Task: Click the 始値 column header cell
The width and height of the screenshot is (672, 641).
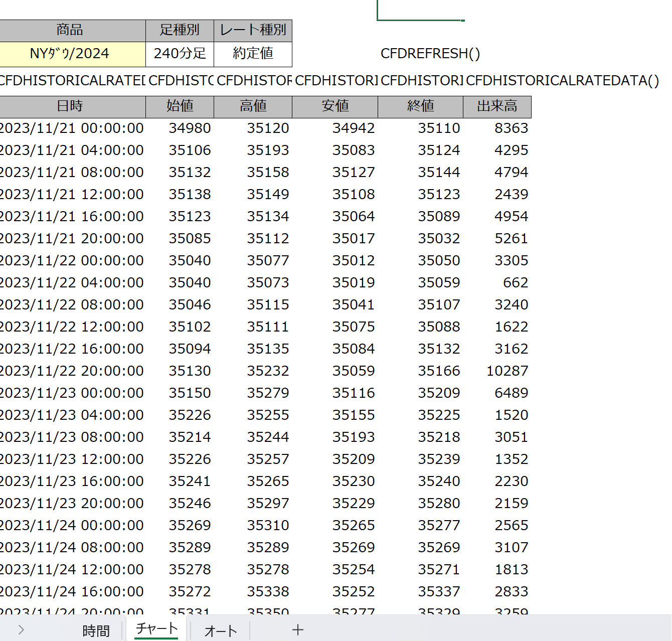Action: tap(180, 106)
